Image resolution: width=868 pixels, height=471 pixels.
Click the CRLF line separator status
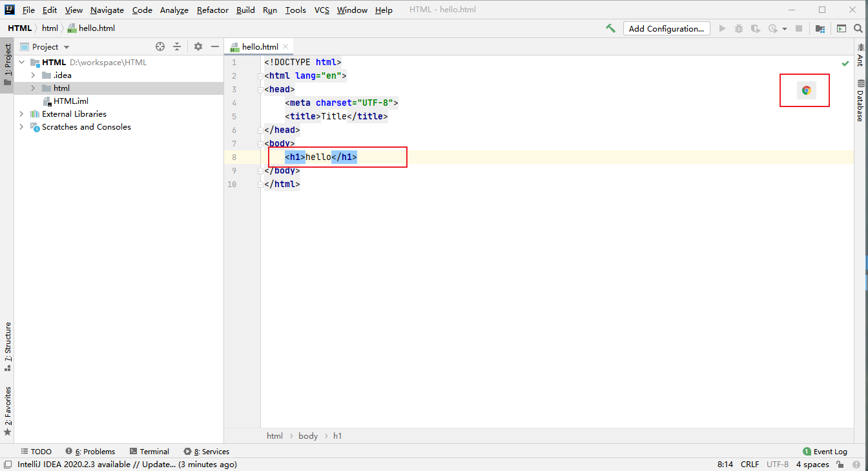pos(750,465)
